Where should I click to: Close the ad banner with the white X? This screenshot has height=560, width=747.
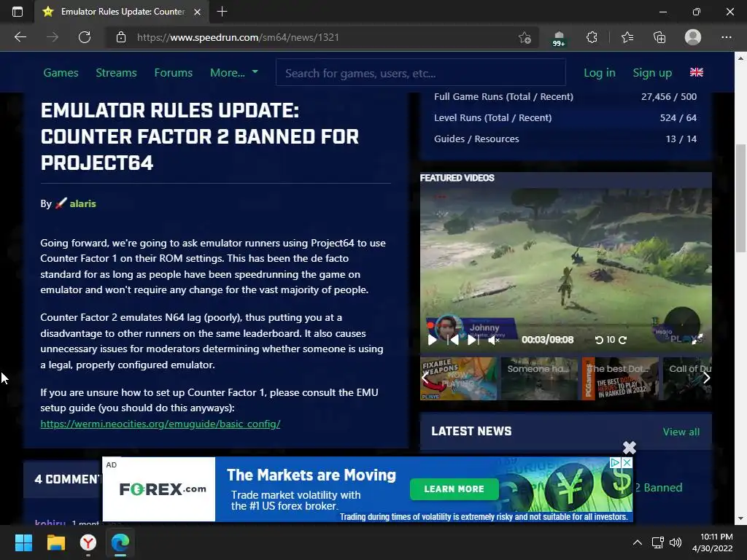coord(630,447)
